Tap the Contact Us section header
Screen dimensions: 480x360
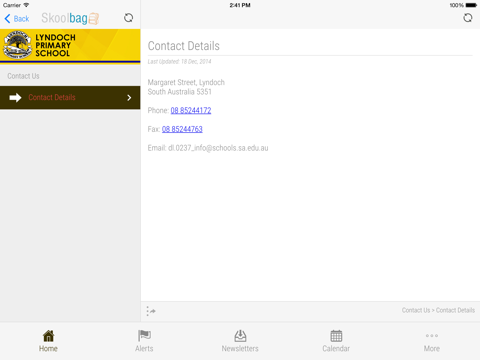click(23, 76)
